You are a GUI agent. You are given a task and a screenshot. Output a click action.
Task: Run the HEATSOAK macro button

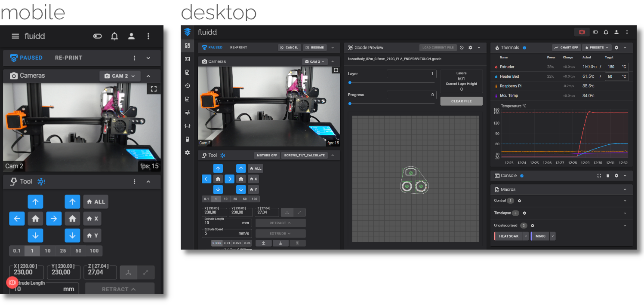pyautogui.click(x=509, y=236)
